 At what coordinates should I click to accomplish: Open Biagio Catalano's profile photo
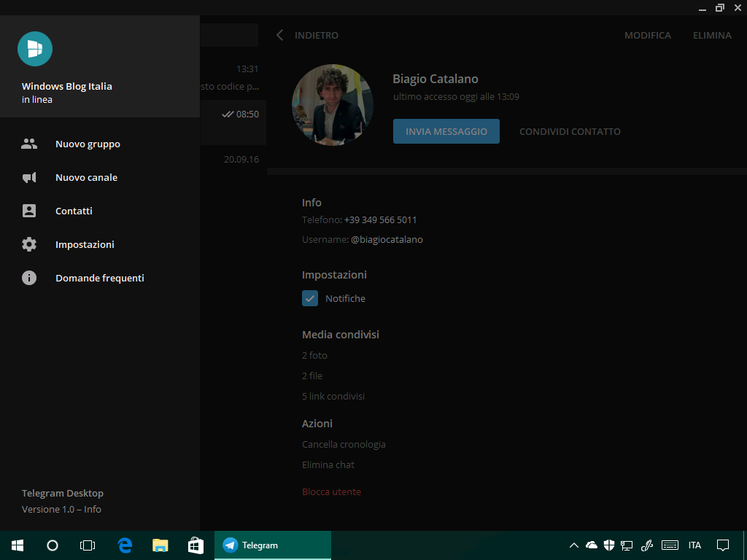(x=332, y=105)
